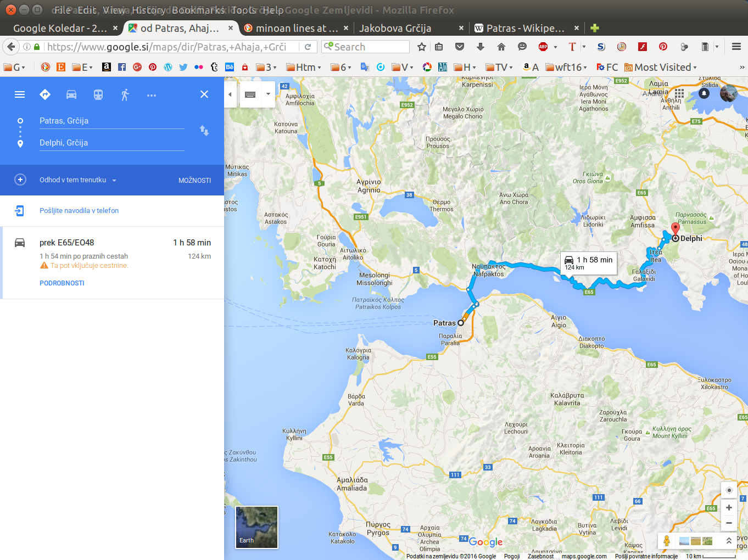Open the Bookmarks menu
Screen dimensions: 748x560
click(x=198, y=10)
